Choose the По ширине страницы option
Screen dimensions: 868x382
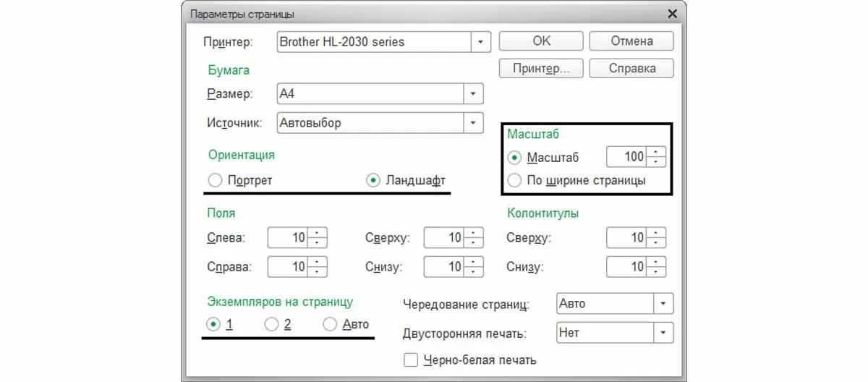(515, 180)
